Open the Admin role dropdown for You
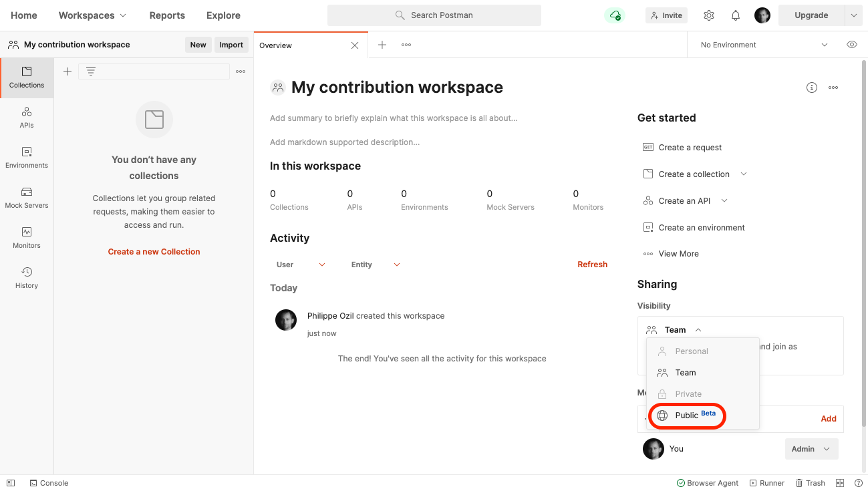Screen dimensions: 868x491 tap(811, 449)
